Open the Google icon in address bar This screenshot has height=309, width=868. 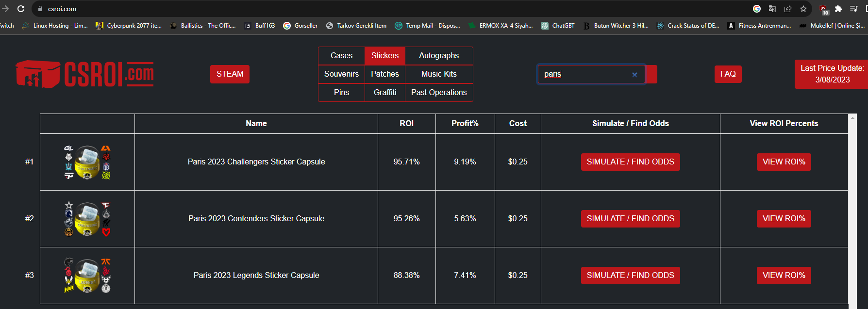[x=757, y=9]
